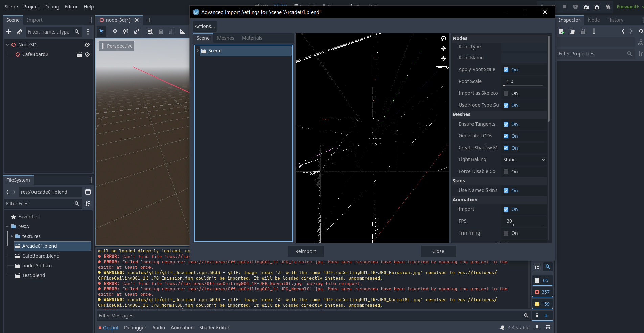Viewport: 644px width, 333px height.
Task: Select the Rotate mode tool in viewport toolbar
Action: tap(126, 31)
